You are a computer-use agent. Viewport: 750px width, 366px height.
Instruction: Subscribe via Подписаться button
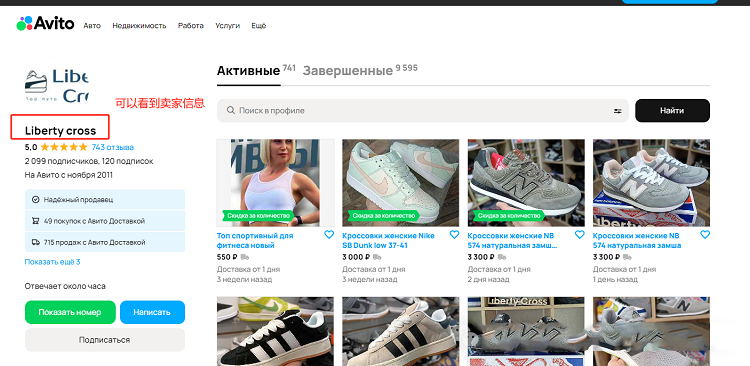point(105,340)
